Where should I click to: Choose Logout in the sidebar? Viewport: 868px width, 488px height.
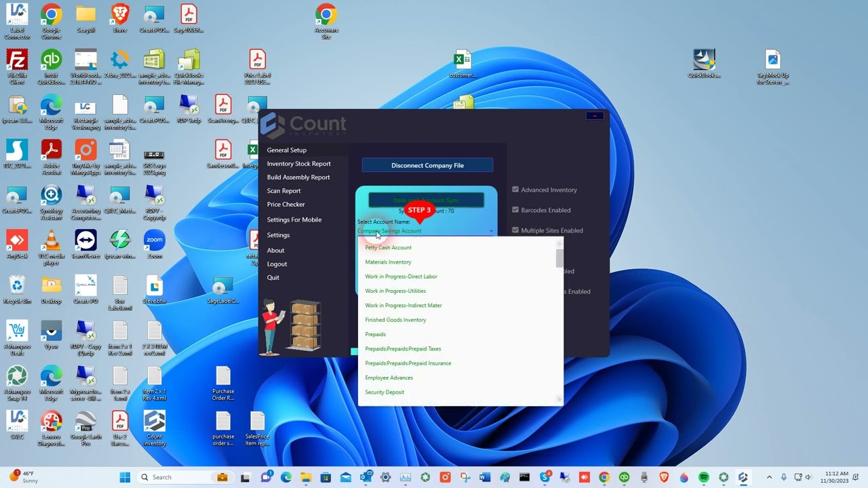tap(277, 264)
